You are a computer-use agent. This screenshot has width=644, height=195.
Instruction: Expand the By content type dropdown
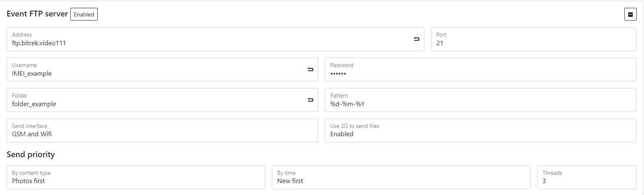pos(136,177)
